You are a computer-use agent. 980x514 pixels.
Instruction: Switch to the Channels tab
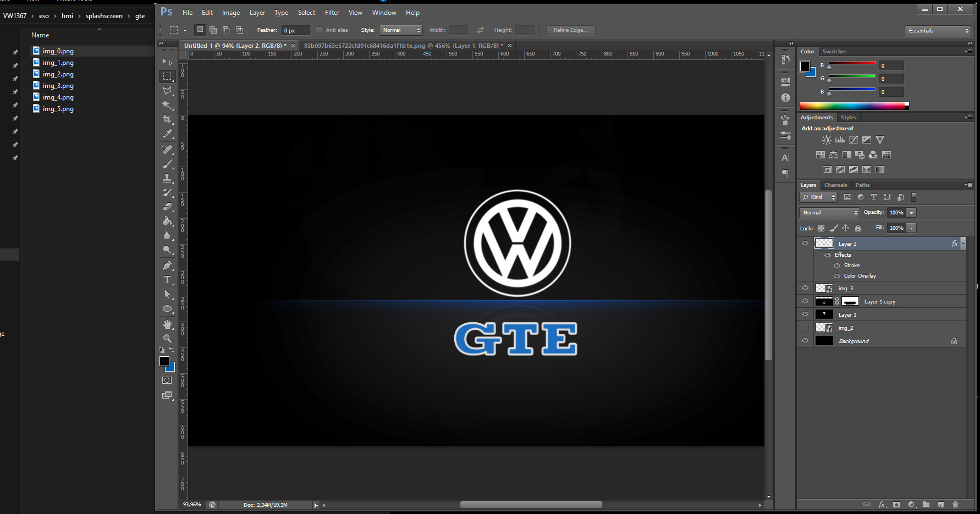click(835, 185)
